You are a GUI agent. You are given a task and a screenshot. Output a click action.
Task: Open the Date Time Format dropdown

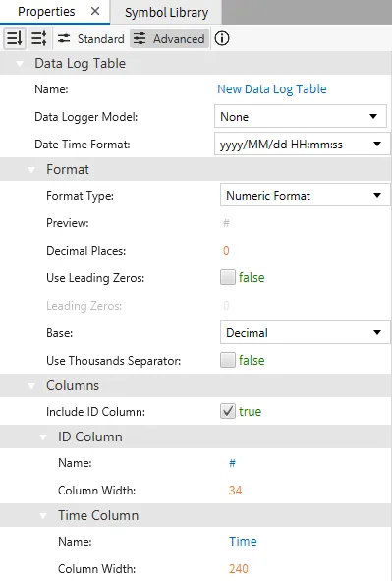click(302, 145)
